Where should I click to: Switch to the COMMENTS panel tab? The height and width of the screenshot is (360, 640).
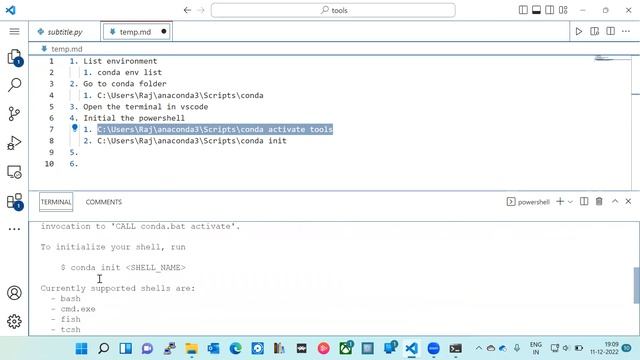coord(104,202)
